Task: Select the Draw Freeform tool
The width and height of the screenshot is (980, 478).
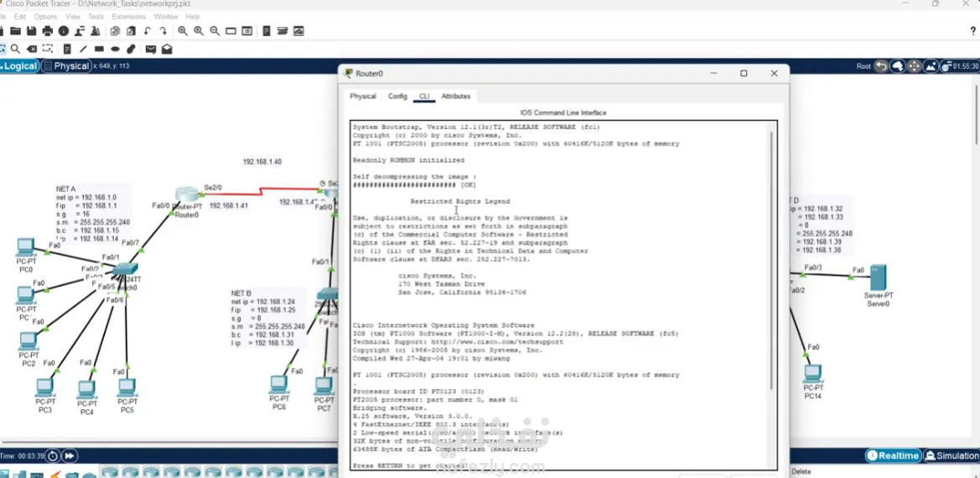Action: coord(132,49)
